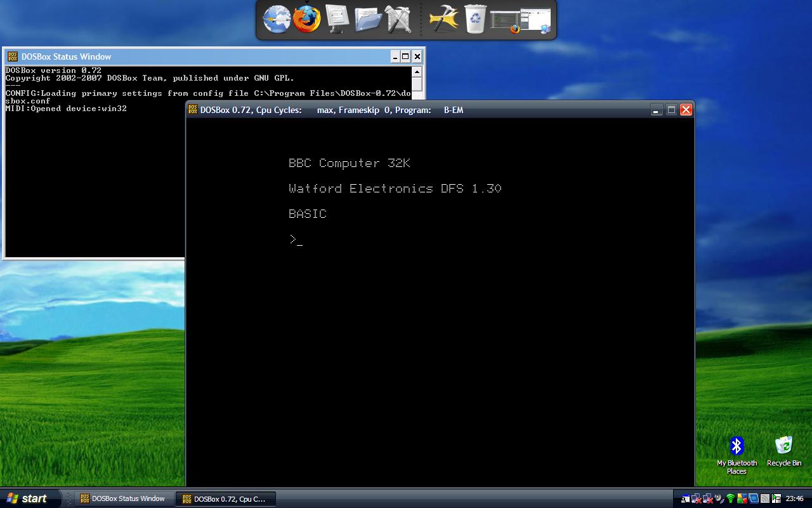Select the Recycle Bin desktop icon

[x=784, y=451]
